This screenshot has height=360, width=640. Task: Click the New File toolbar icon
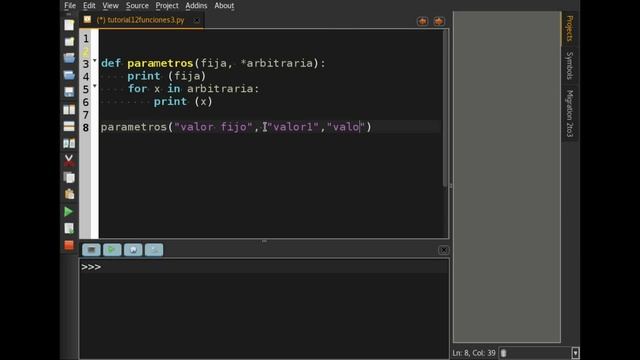coord(69,25)
